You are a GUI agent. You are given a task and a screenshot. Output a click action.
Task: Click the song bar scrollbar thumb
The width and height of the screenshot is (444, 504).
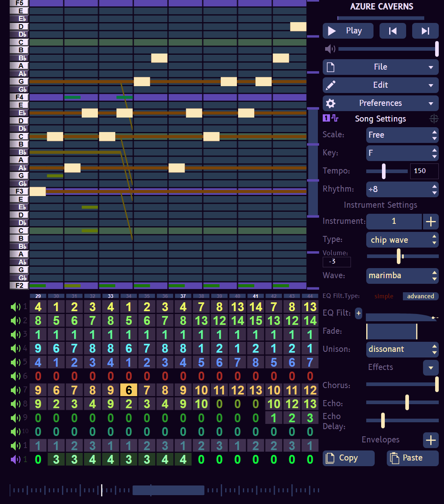[x=168, y=490]
